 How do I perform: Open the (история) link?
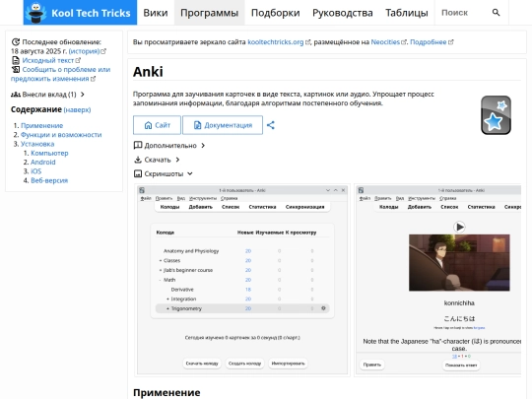click(x=88, y=51)
